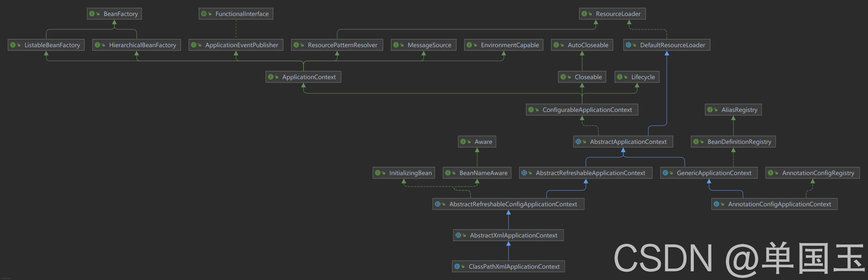Select the InitializingBean label
Viewport: 868px width, 280px height.
(410, 173)
